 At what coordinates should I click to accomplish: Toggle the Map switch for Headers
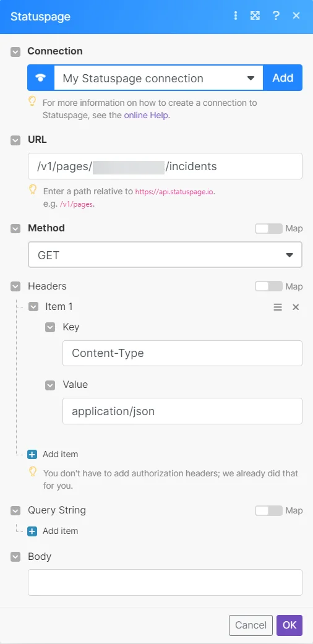point(268,286)
